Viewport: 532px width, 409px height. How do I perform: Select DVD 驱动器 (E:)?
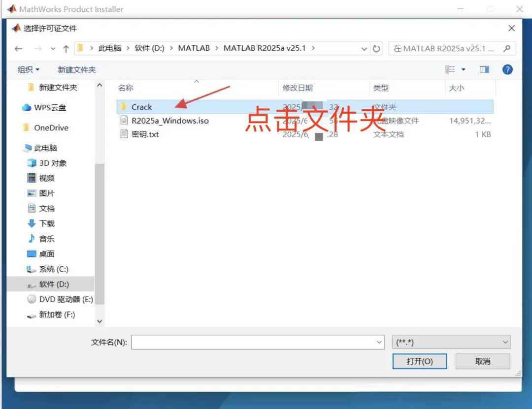click(x=66, y=299)
